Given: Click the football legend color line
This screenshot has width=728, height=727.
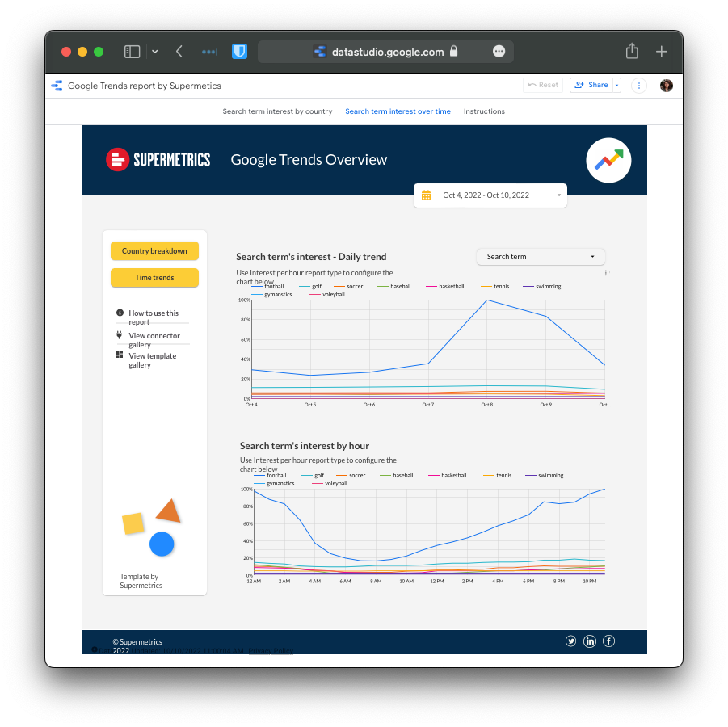Looking at the screenshot, I should [257, 287].
